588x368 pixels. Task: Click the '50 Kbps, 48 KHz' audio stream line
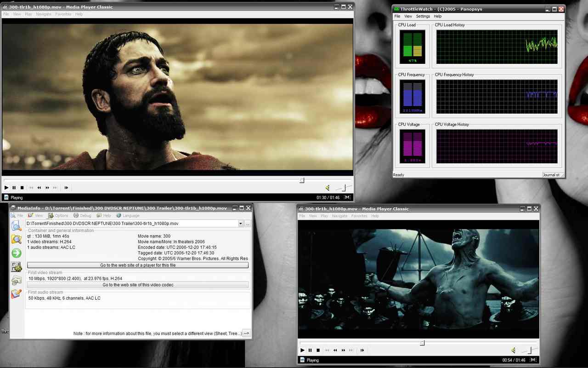64,298
